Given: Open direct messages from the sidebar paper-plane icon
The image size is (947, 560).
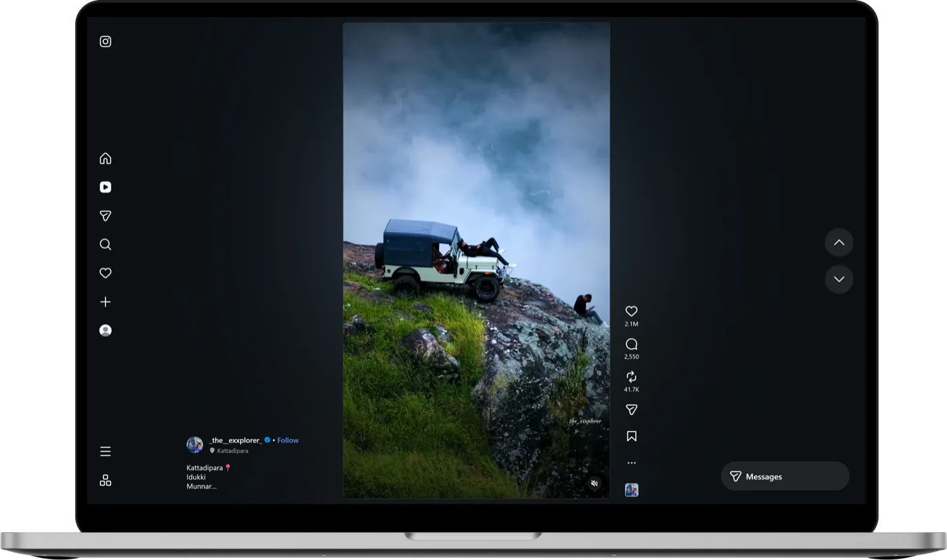Looking at the screenshot, I should (106, 216).
